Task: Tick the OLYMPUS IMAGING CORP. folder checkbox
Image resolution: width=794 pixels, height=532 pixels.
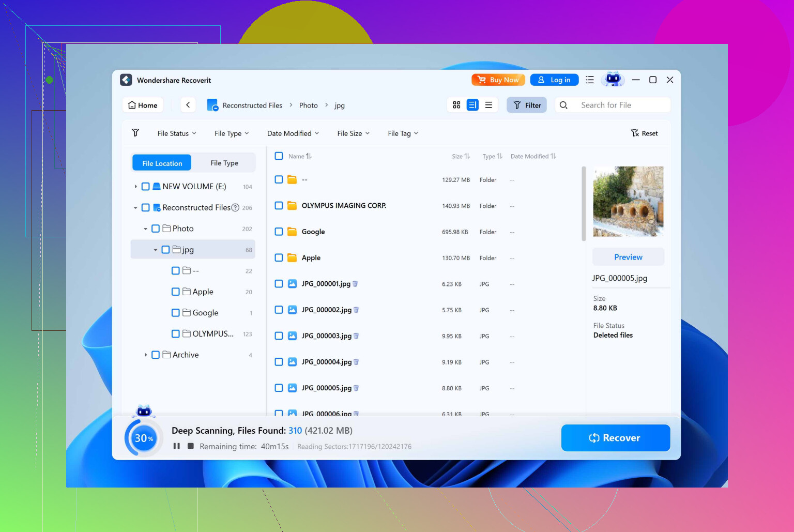Action: click(279, 206)
